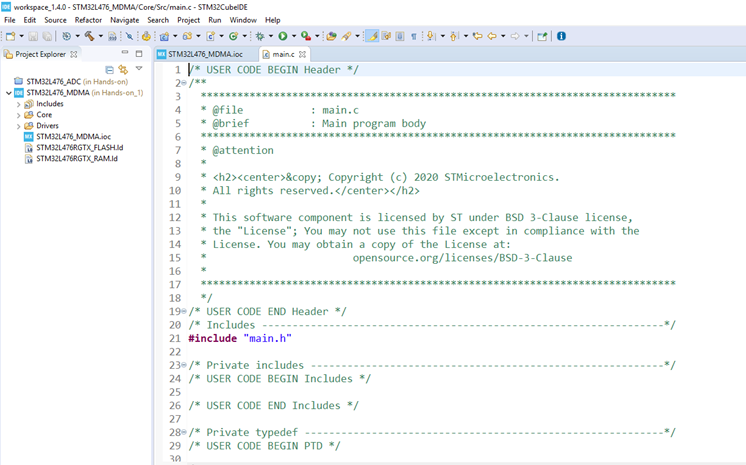
Task: Click the green Run icon
Action: pos(283,36)
